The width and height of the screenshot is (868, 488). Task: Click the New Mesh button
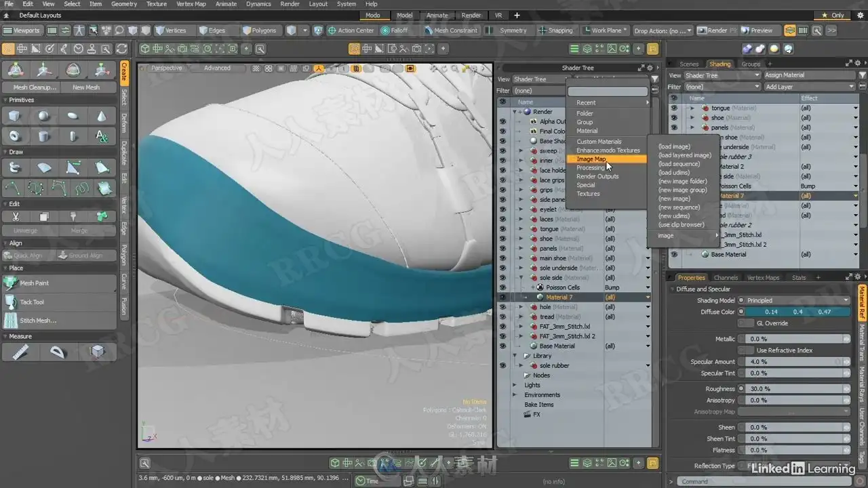click(86, 87)
